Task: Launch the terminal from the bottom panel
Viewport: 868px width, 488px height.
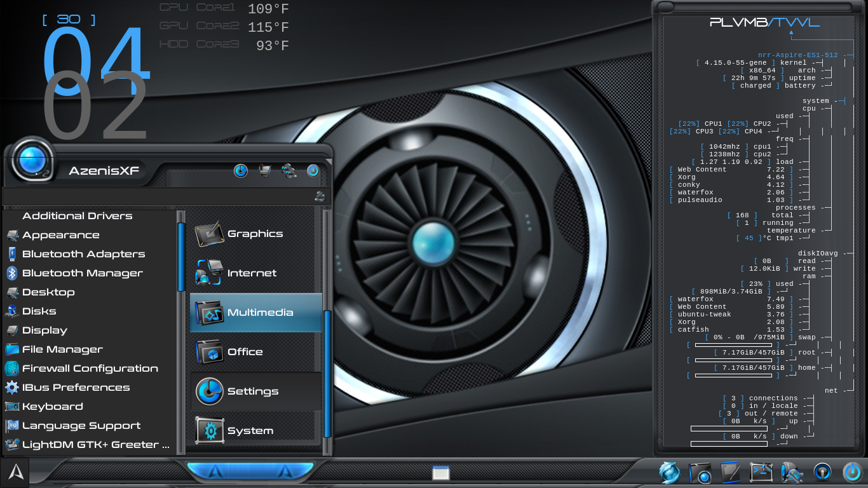Action: pos(761,473)
